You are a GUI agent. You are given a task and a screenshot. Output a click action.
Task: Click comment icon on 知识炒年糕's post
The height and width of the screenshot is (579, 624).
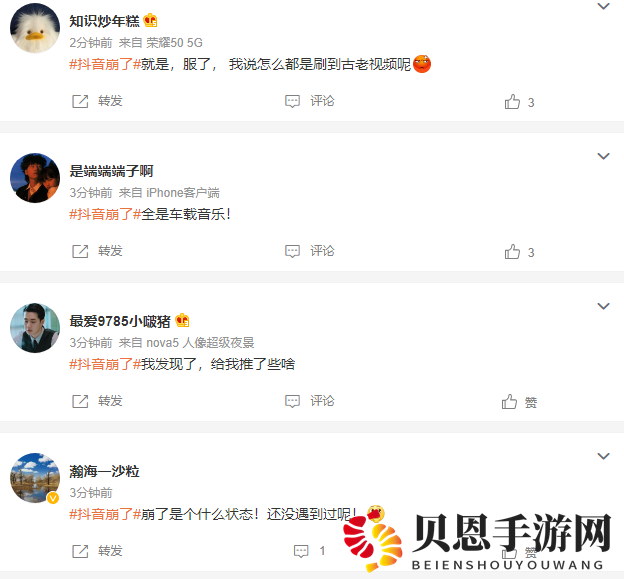(292, 101)
